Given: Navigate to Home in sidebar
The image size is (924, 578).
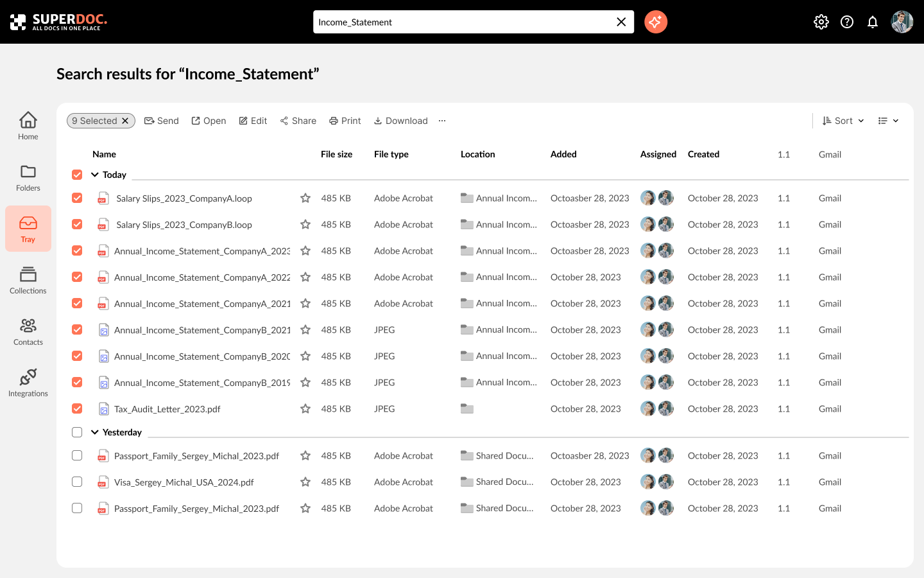Looking at the screenshot, I should tap(28, 126).
